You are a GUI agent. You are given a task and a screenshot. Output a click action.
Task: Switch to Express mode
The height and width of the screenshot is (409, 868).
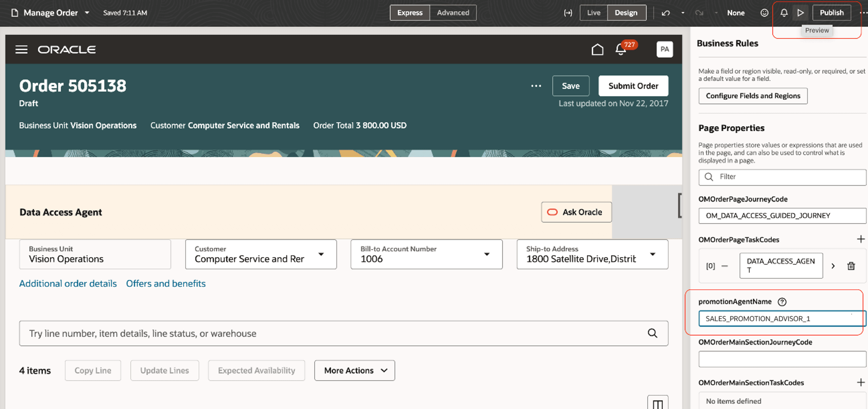[x=410, y=12]
